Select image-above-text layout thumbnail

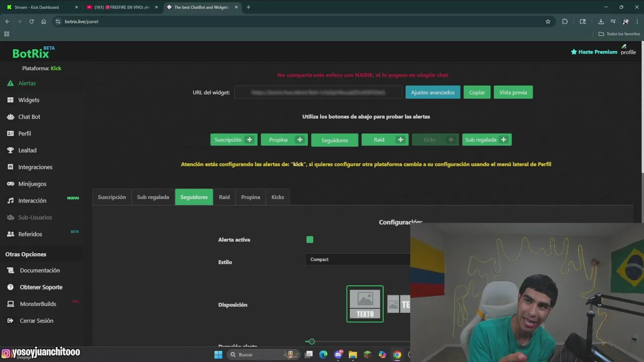[365, 304]
